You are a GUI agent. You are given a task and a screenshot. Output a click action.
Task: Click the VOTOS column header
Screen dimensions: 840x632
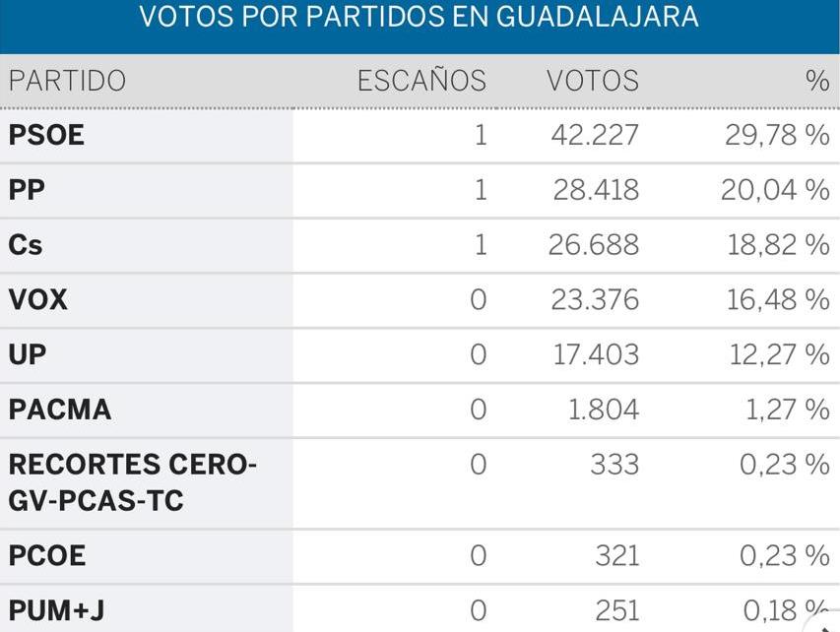pyautogui.click(x=593, y=81)
